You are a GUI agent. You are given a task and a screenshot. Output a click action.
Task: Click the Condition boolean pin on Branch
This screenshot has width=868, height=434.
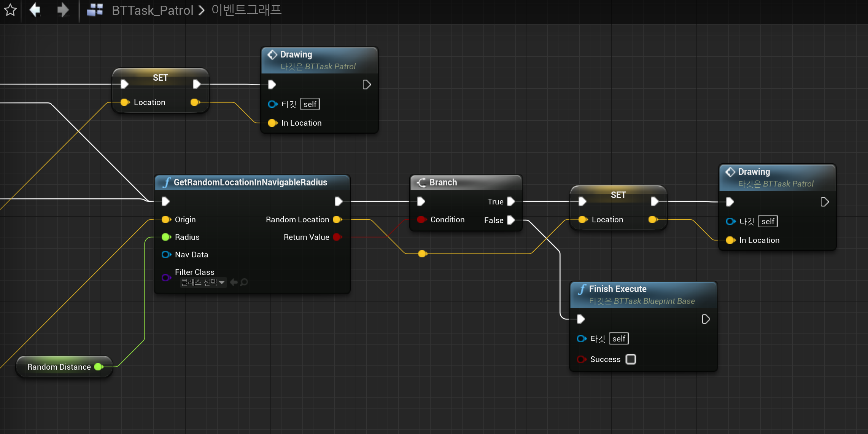tap(421, 220)
